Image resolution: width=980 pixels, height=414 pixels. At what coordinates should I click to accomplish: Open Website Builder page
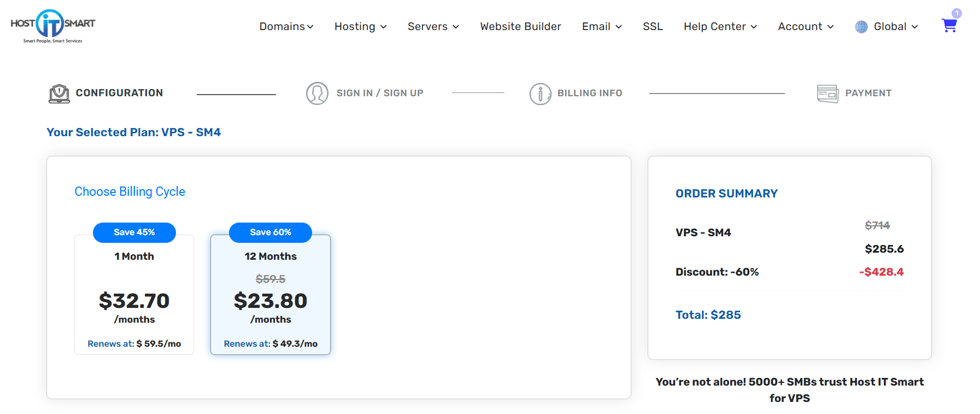pyautogui.click(x=520, y=26)
